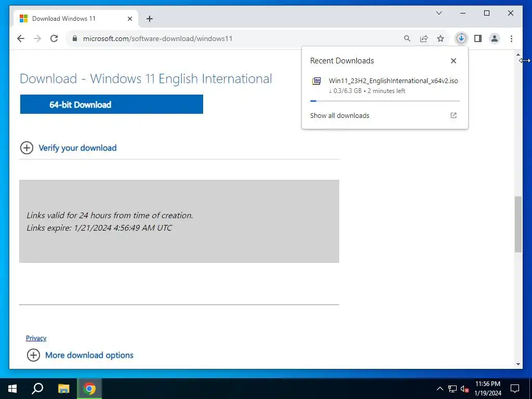
Task: Switch to the Download Windows 11 tab
Action: pos(76,19)
